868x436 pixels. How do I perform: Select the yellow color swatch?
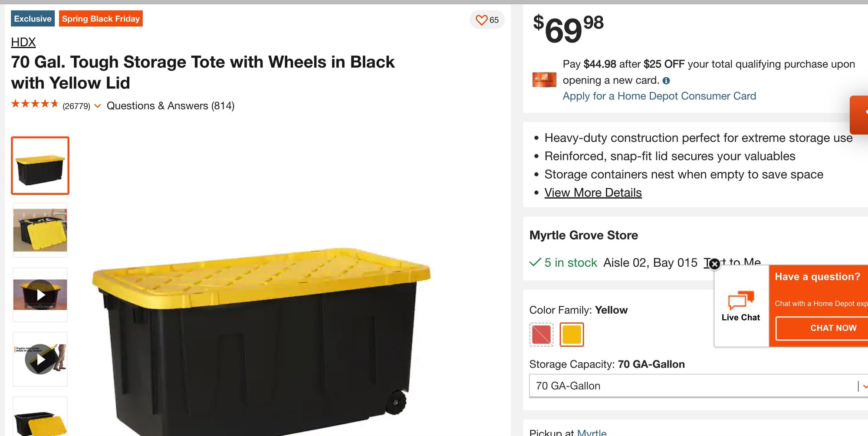(572, 334)
